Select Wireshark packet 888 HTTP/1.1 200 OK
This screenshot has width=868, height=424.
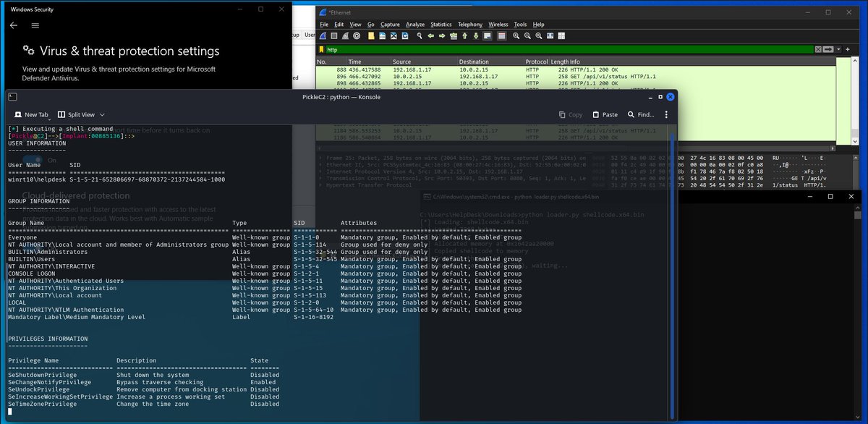click(x=575, y=69)
